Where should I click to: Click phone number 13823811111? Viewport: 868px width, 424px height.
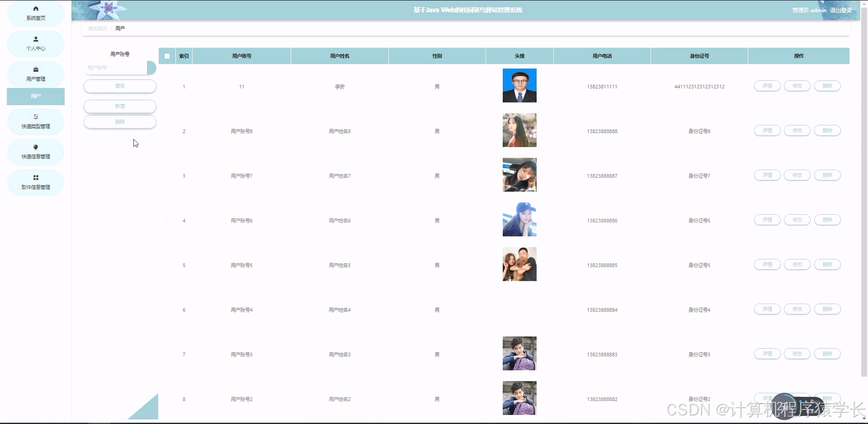point(602,87)
